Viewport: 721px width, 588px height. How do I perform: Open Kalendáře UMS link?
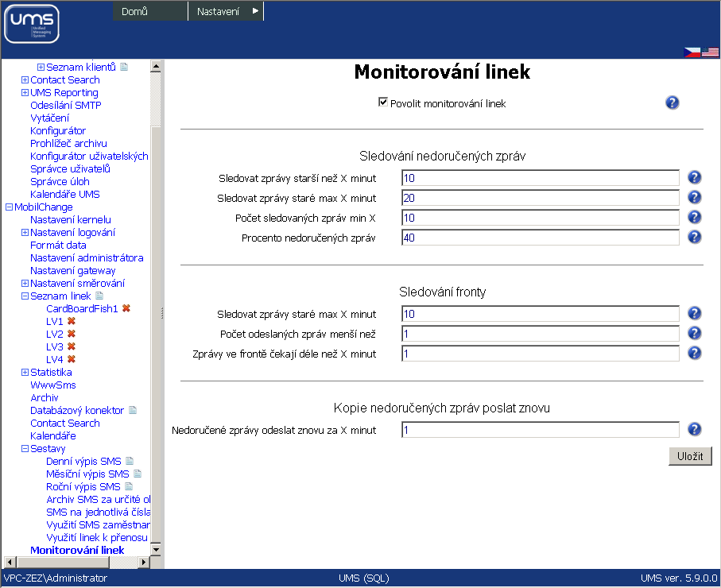(65, 194)
